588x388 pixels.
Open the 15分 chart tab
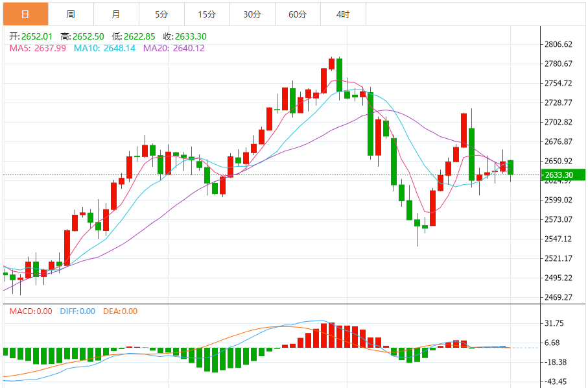click(207, 14)
